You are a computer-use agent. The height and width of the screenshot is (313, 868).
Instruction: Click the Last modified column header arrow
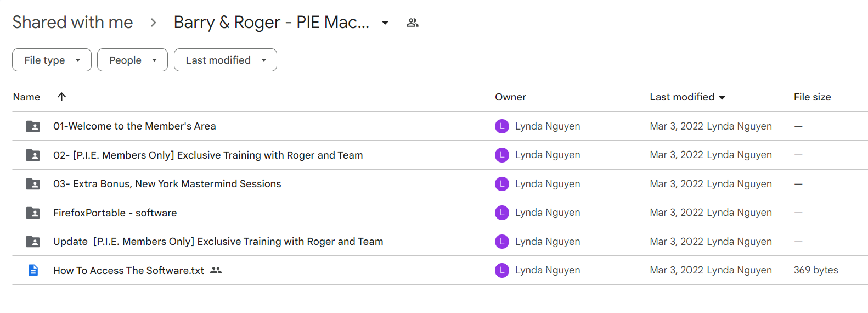pyautogui.click(x=722, y=97)
